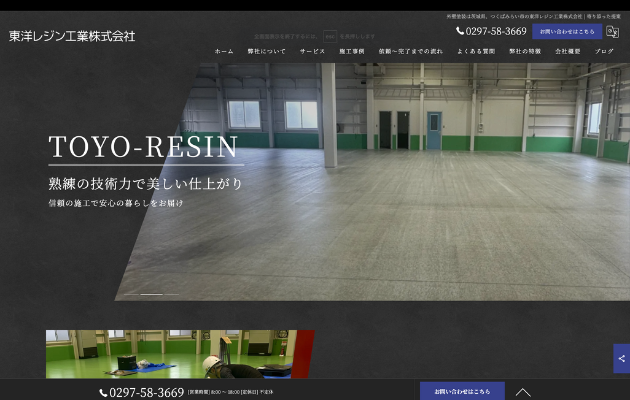The image size is (630, 400).
Task: Click the 信頼の施工で安心の暮らしをお届け subtitle
Action: click(116, 203)
